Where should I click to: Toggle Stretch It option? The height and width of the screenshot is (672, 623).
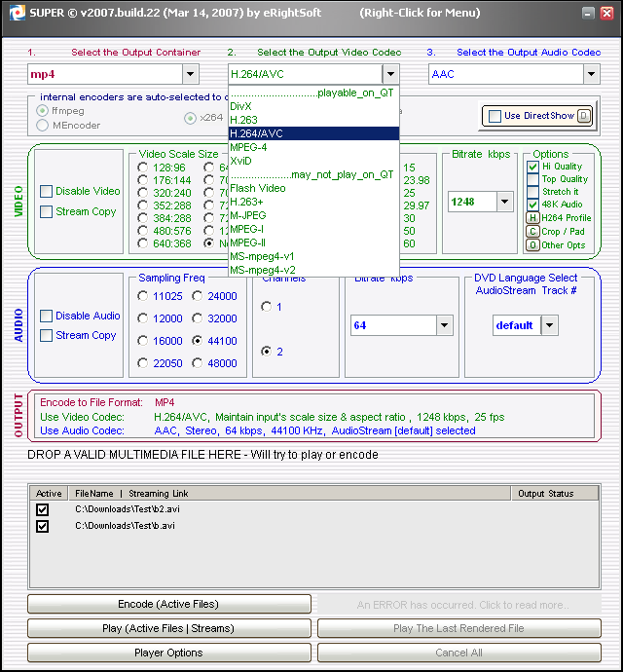[533, 192]
